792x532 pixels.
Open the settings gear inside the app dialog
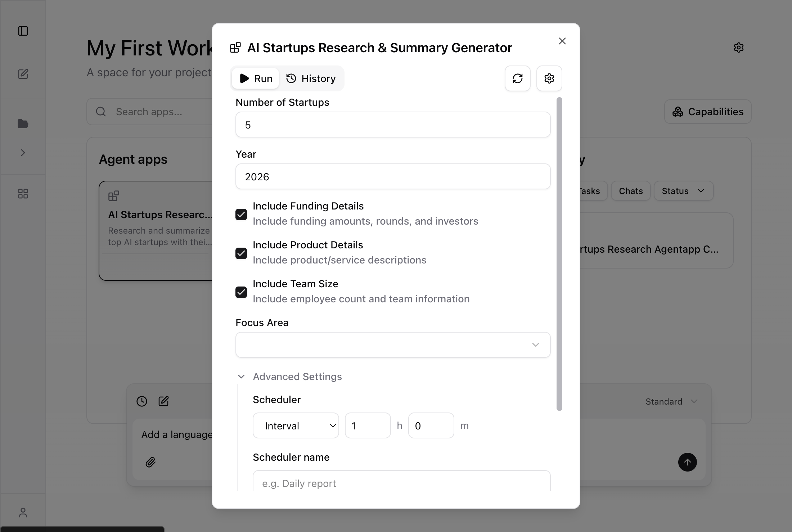pyautogui.click(x=549, y=78)
